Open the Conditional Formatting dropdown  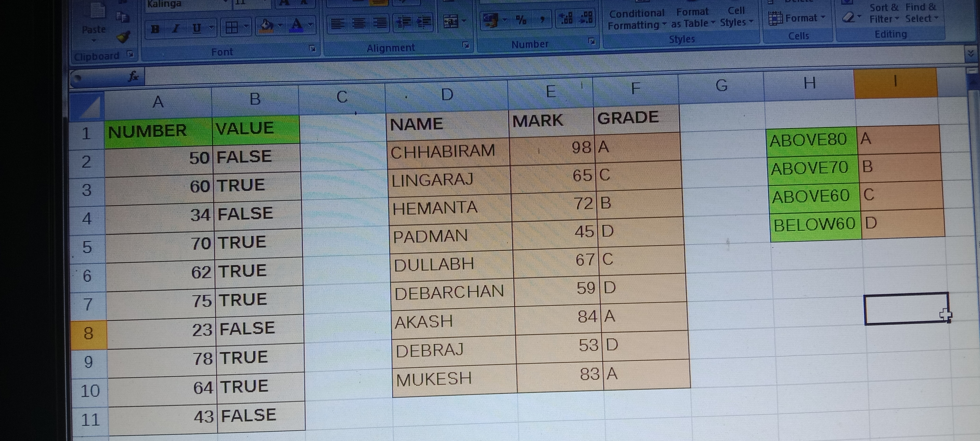click(637, 19)
